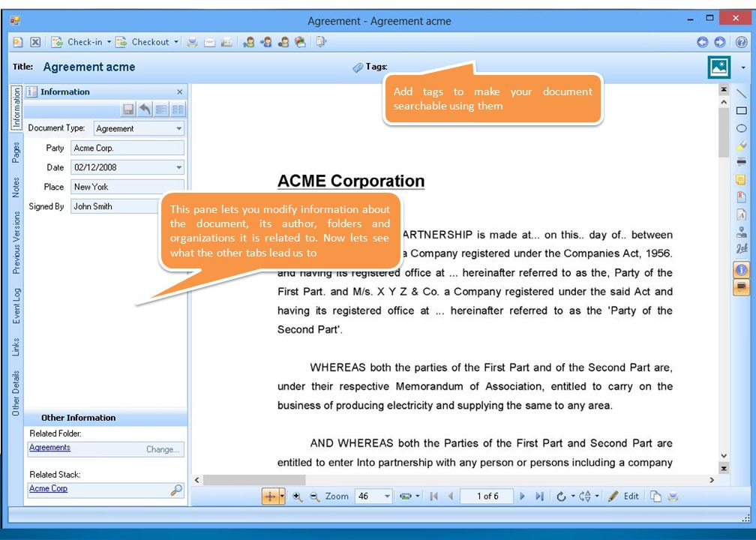Open the Check-in dropdown arrow

(109, 43)
